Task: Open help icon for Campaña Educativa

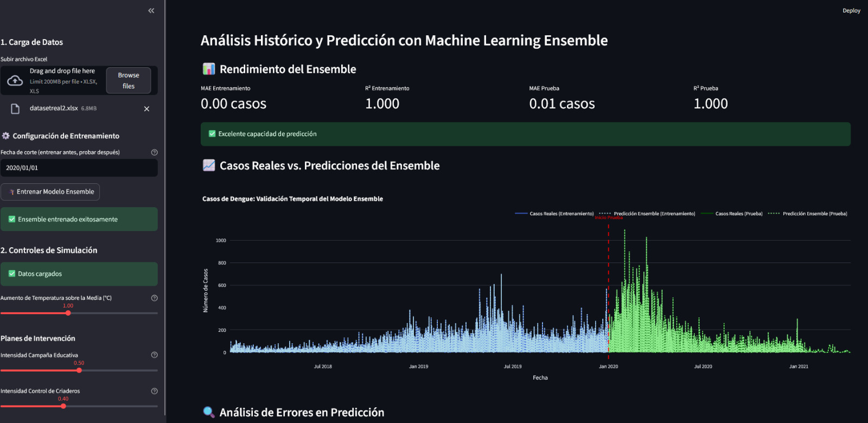Action: click(154, 355)
